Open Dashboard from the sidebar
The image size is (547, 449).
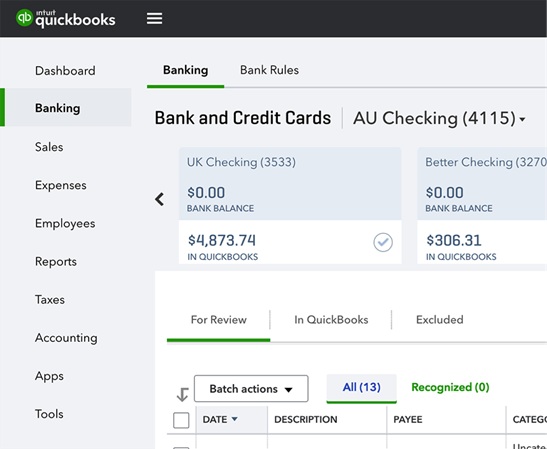(65, 71)
